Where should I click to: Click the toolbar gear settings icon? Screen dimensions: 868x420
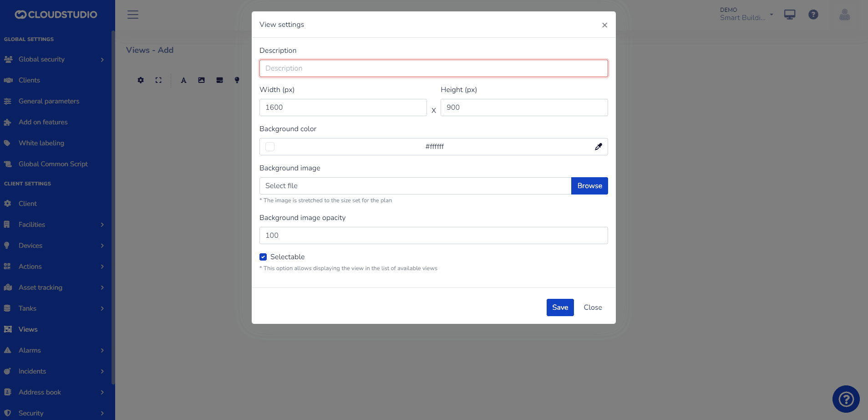coord(141,80)
